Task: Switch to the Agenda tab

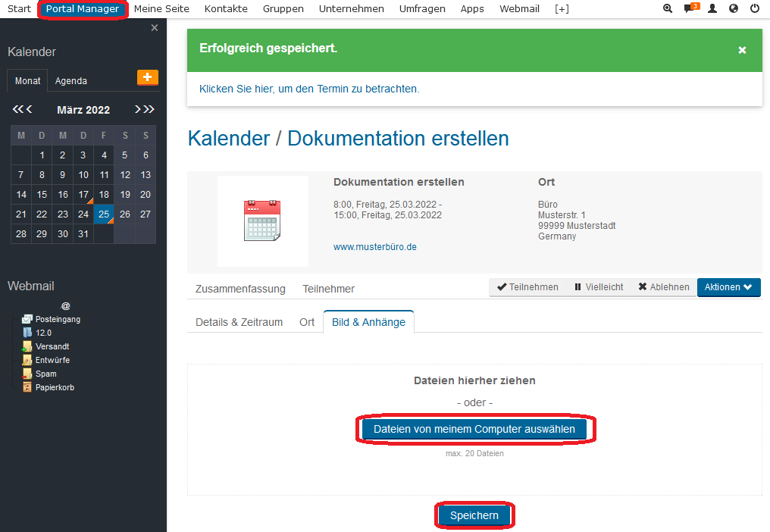Action: [71, 81]
